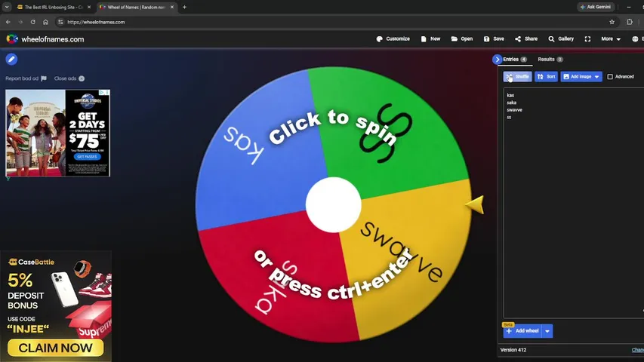Image resolution: width=644 pixels, height=362 pixels.
Task: Click the Add wheel button
Action: (522, 331)
